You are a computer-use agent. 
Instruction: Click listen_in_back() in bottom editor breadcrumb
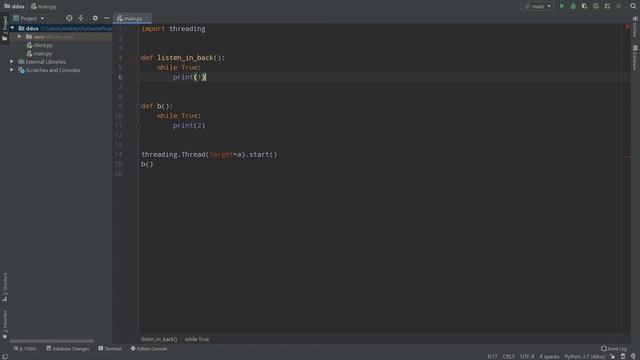coord(159,339)
